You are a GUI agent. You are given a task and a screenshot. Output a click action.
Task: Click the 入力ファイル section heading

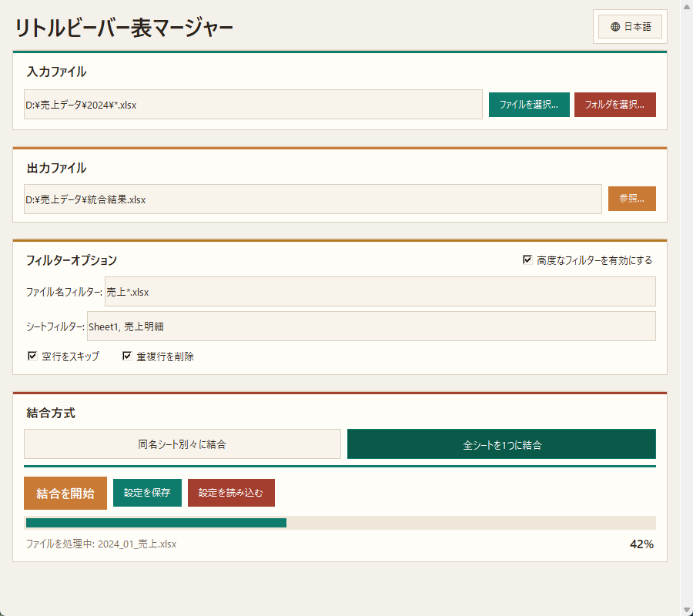56,72
